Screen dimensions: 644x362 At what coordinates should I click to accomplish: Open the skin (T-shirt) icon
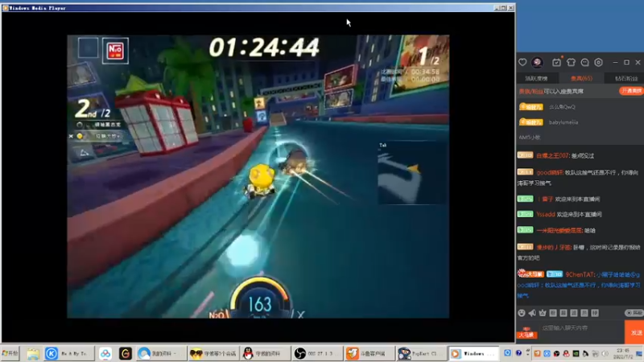(x=571, y=63)
